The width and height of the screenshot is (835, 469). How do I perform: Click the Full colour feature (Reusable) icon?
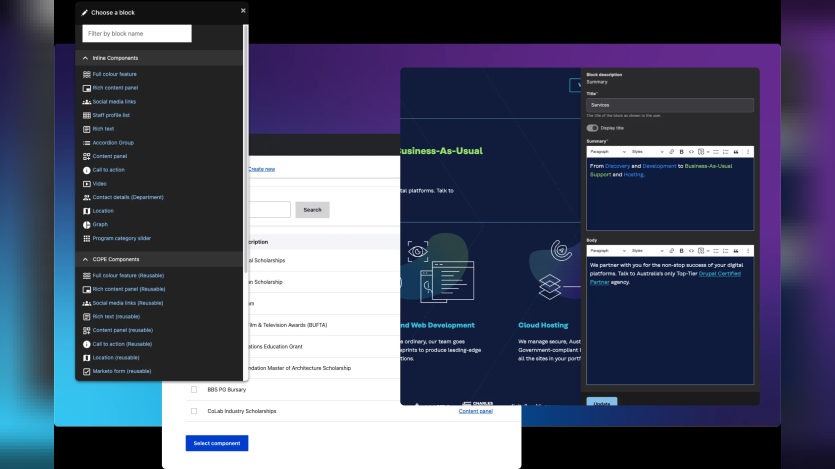(86, 276)
